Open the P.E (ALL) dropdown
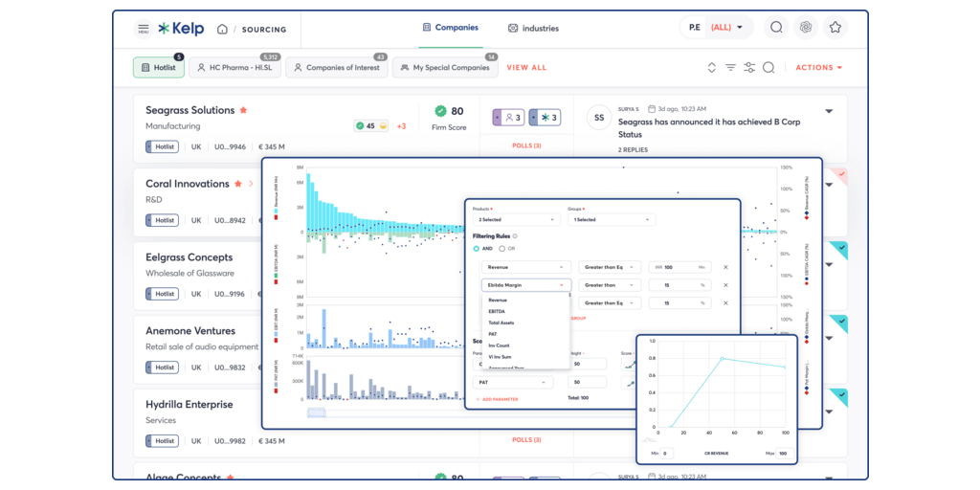The width and height of the screenshot is (980, 490). [x=716, y=28]
